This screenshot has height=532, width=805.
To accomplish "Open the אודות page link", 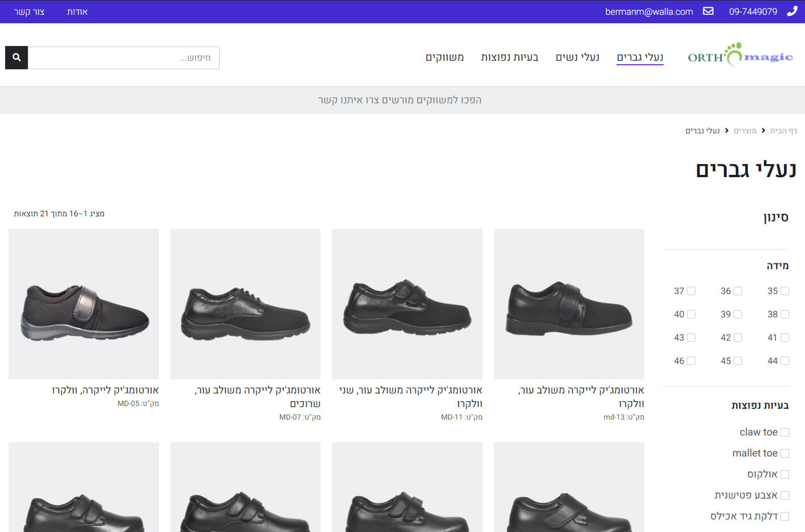I will (77, 11).
